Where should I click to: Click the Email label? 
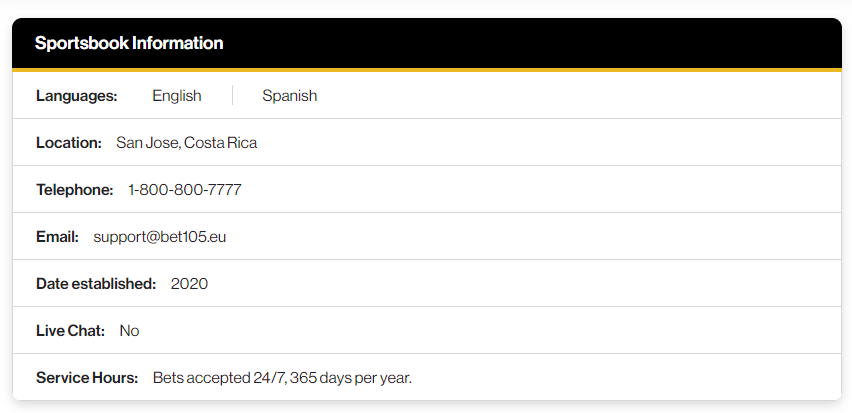[58, 237]
